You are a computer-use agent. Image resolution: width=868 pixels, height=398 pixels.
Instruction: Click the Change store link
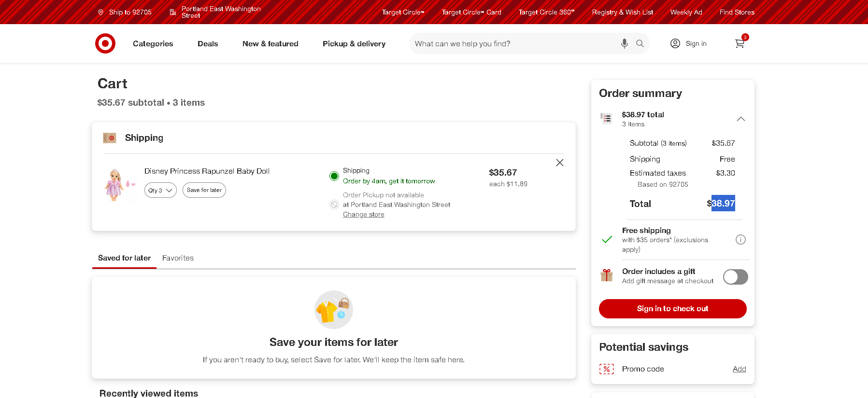(x=364, y=215)
